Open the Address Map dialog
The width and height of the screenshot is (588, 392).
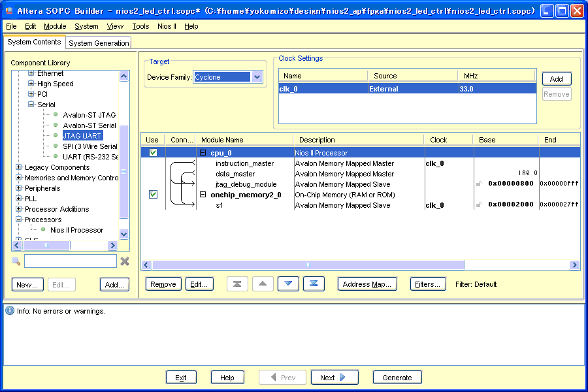click(367, 284)
